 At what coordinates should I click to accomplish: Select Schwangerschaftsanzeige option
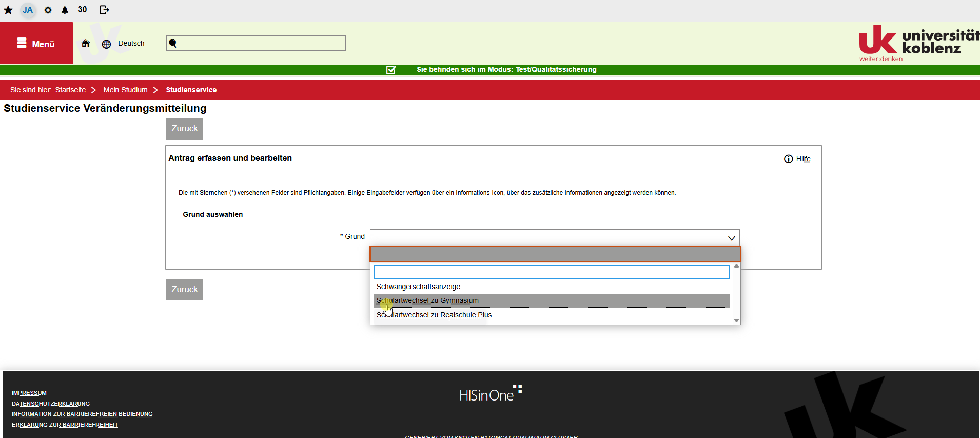coord(552,287)
